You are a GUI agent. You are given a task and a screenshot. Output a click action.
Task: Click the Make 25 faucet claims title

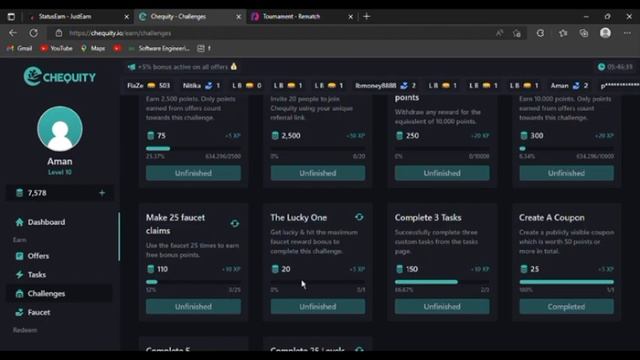(176, 224)
